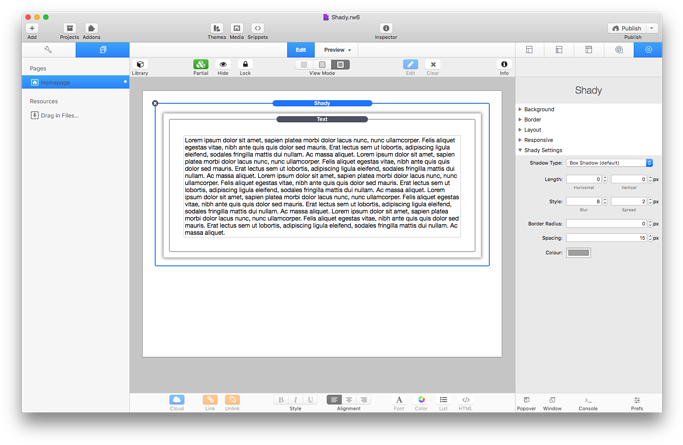Click the HTML code icon

[x=465, y=401]
